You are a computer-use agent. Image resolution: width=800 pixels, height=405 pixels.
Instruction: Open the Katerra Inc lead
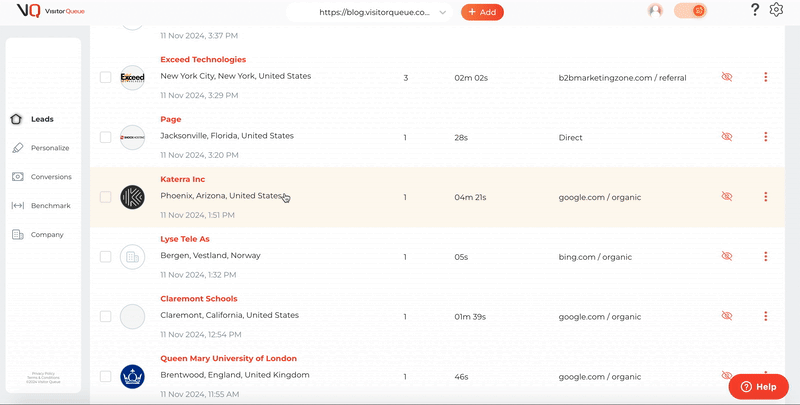tap(183, 179)
